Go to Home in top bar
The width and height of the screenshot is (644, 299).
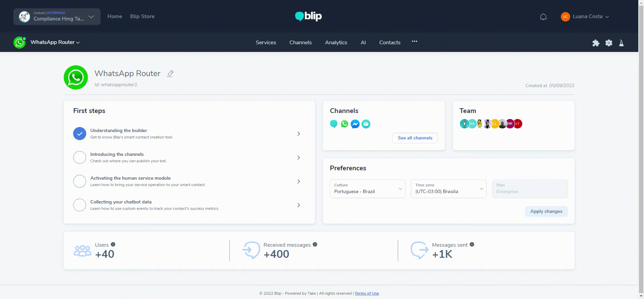(x=115, y=16)
